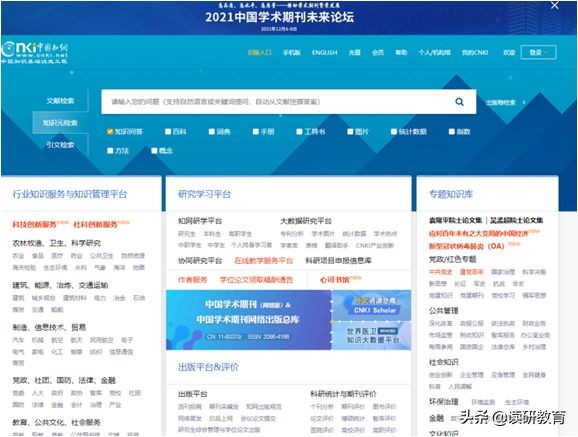Open 党政/红色专题 heading
This screenshot has height=437, width=578.
coord(453,259)
